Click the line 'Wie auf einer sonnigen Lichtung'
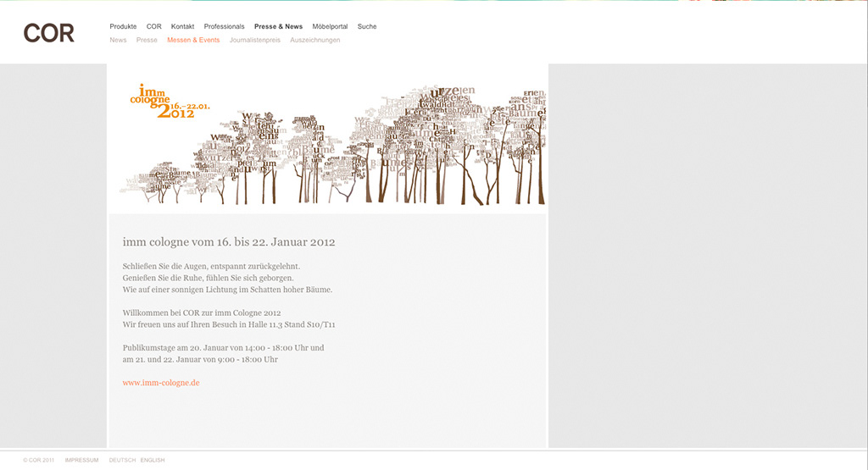 point(227,290)
